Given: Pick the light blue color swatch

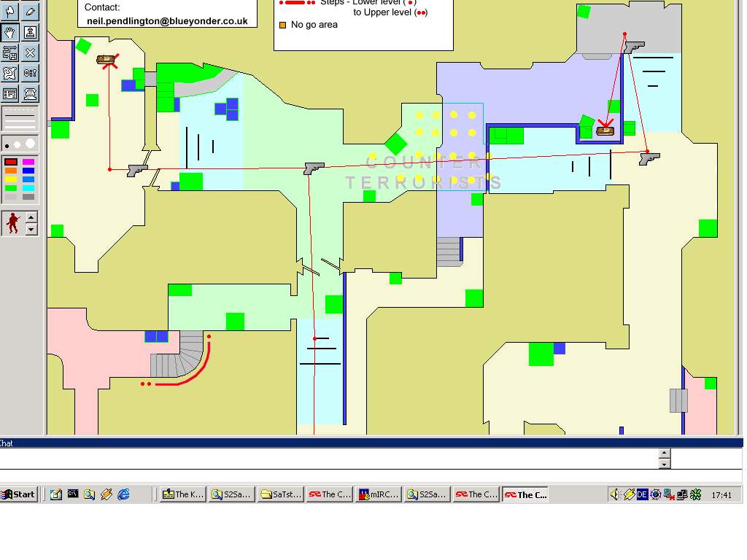Looking at the screenshot, I should click(x=28, y=179).
